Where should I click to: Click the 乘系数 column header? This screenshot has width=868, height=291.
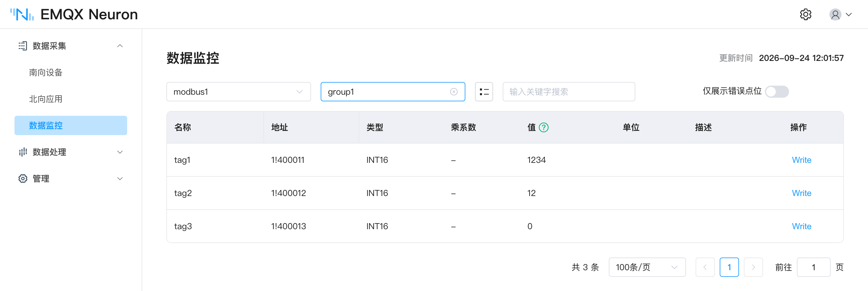pyautogui.click(x=463, y=128)
